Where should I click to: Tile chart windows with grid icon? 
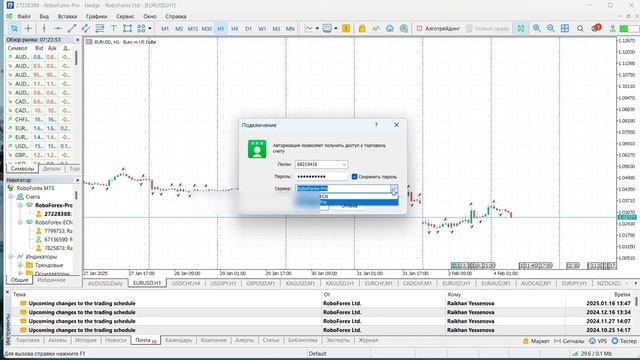click(565, 29)
